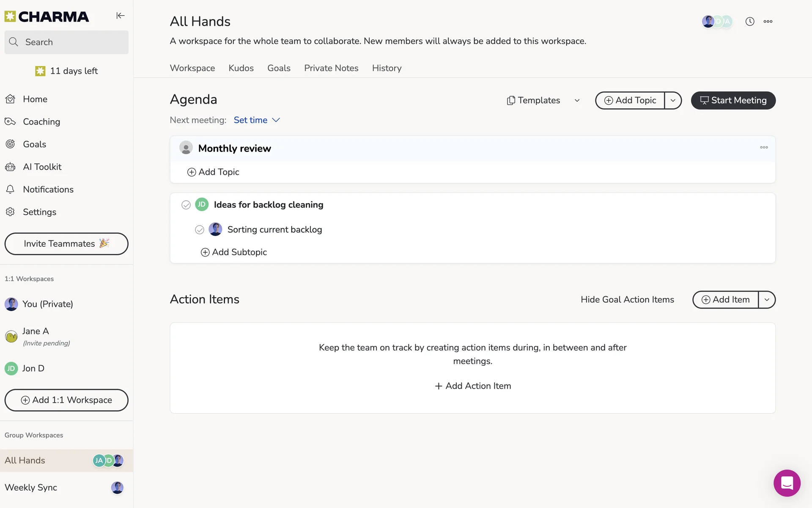Open the Private Notes tab

coord(331,68)
